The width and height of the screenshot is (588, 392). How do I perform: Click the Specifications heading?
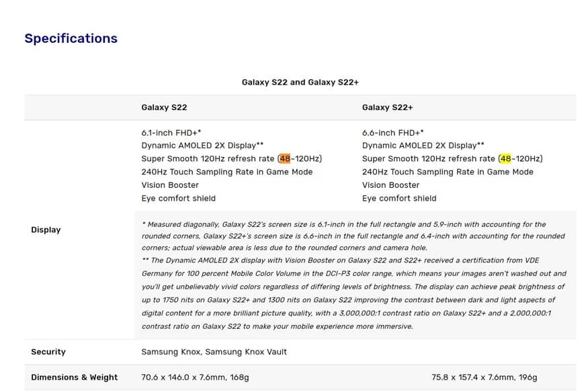tap(71, 38)
